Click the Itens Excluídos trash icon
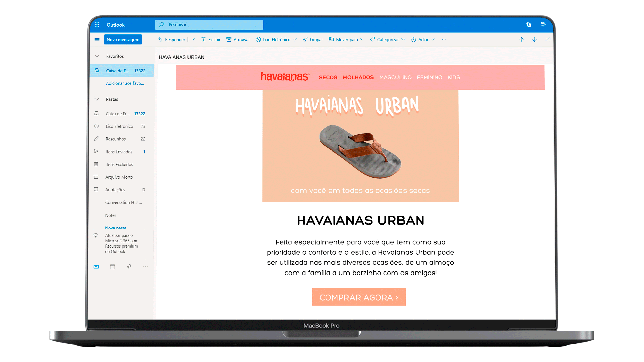 click(x=96, y=164)
